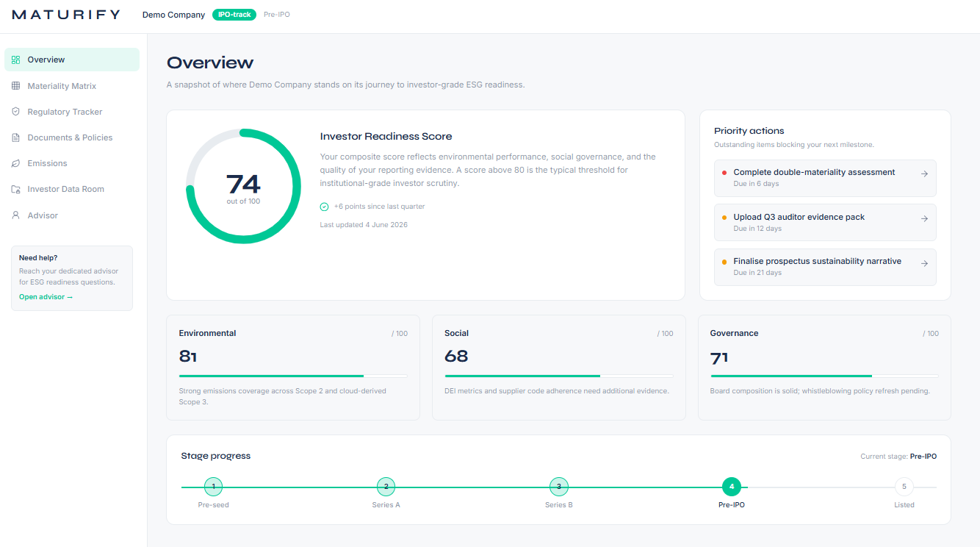Click the Current stage: Pre-IPO label
Viewport: 980px width, 547px height.
point(898,457)
